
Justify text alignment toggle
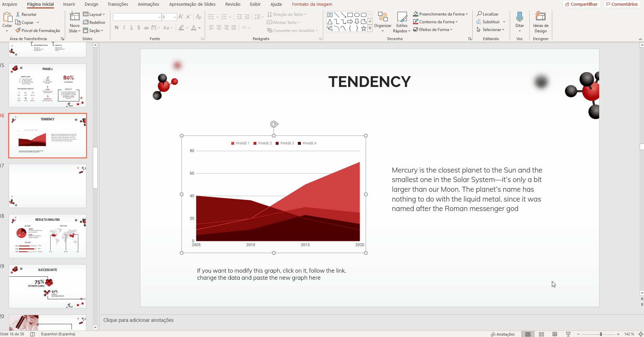click(234, 28)
